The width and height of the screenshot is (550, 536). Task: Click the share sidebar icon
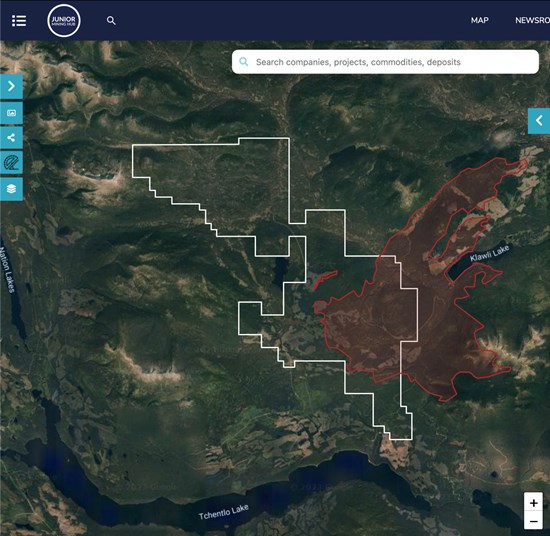point(11,138)
